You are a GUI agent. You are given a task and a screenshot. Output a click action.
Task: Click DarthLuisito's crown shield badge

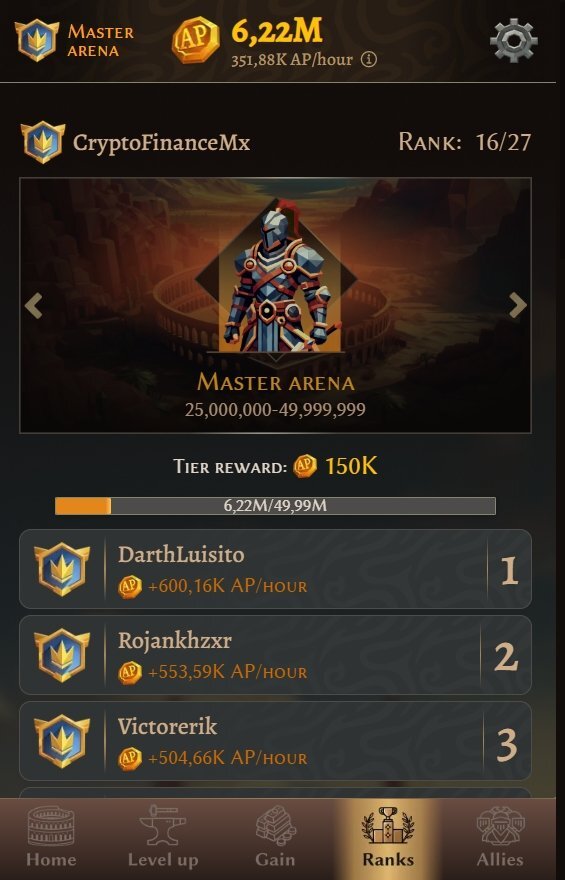(62, 569)
